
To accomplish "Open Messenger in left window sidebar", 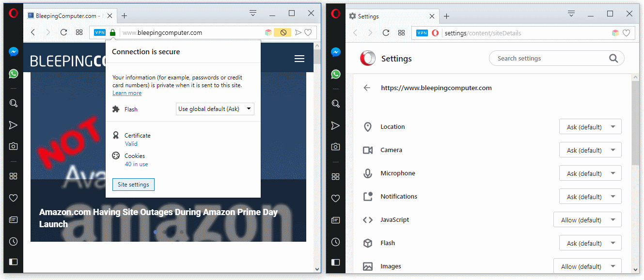I will click(x=14, y=52).
